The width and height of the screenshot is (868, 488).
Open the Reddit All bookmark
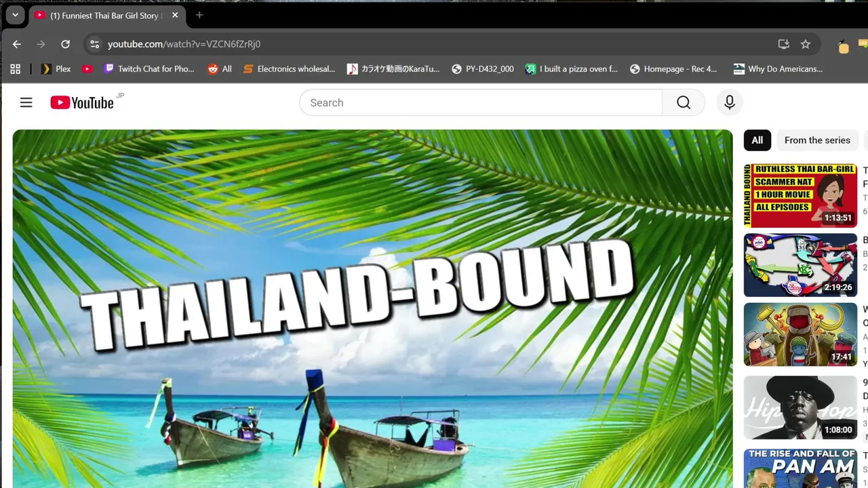tap(220, 68)
